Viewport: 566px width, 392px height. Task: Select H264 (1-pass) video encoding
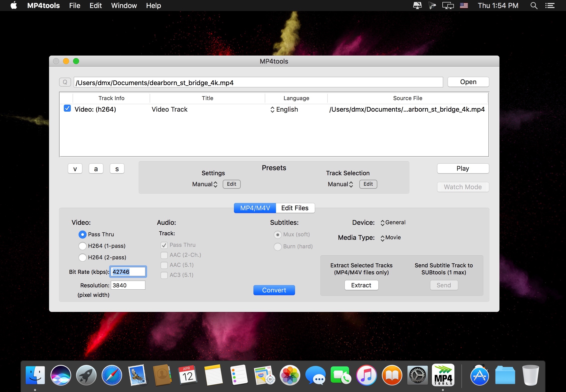(82, 246)
